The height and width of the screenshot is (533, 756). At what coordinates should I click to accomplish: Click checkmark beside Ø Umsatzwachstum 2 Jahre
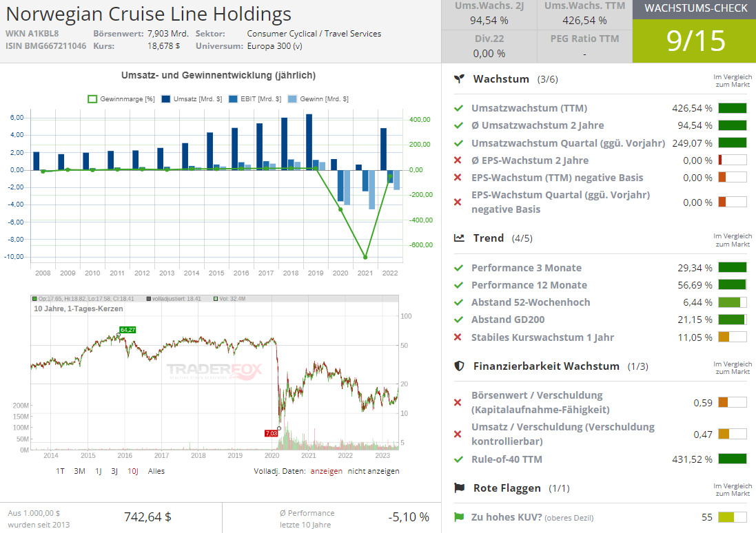[x=458, y=126]
